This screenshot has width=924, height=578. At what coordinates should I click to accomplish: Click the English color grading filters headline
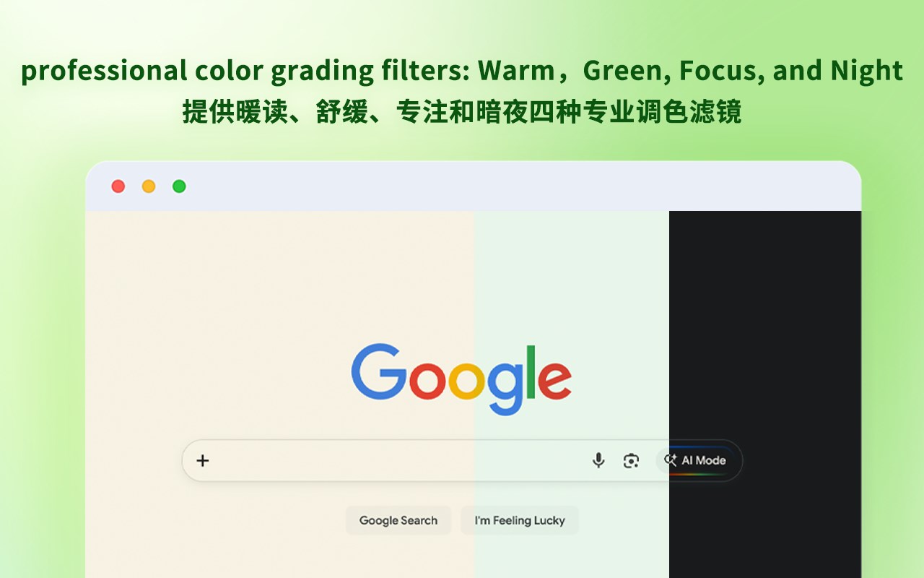(462, 71)
